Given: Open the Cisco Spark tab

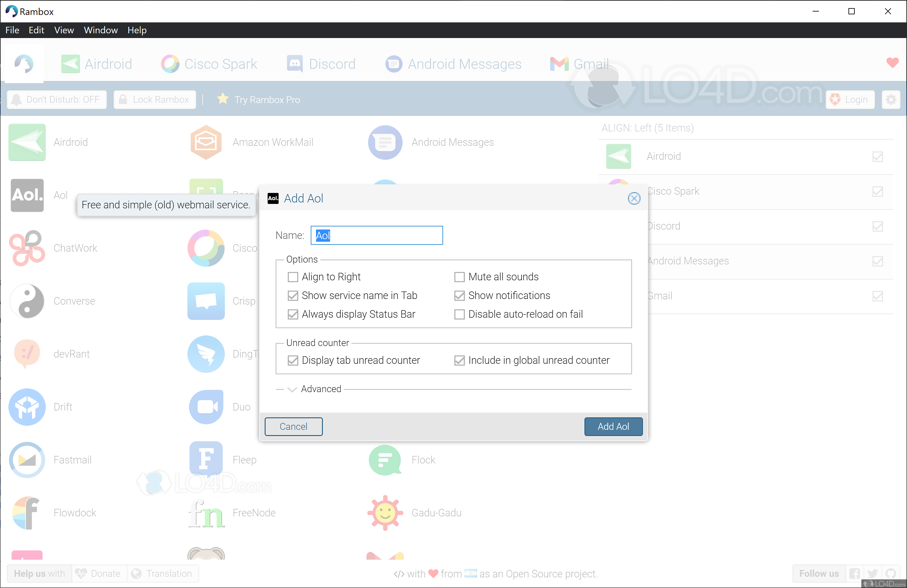Looking at the screenshot, I should (209, 64).
